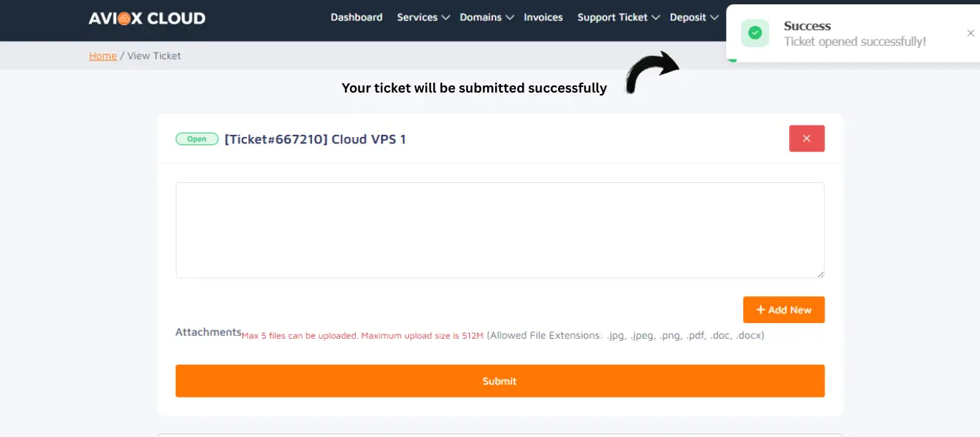Go to the Dashboard page

pos(357,17)
